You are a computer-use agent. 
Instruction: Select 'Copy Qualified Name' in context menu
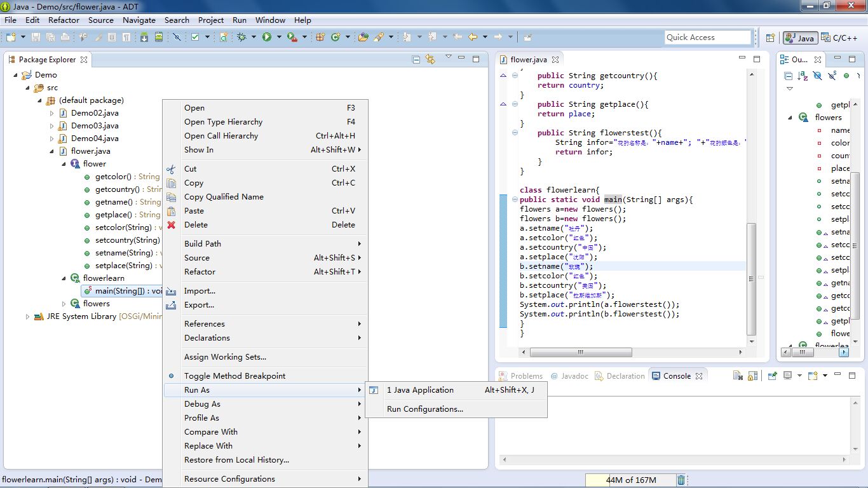click(266, 197)
